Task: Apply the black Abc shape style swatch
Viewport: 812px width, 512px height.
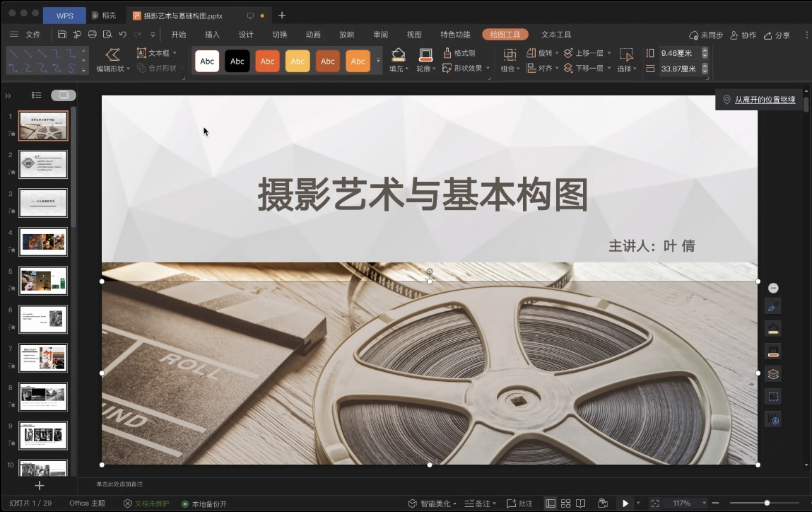Action: (237, 62)
